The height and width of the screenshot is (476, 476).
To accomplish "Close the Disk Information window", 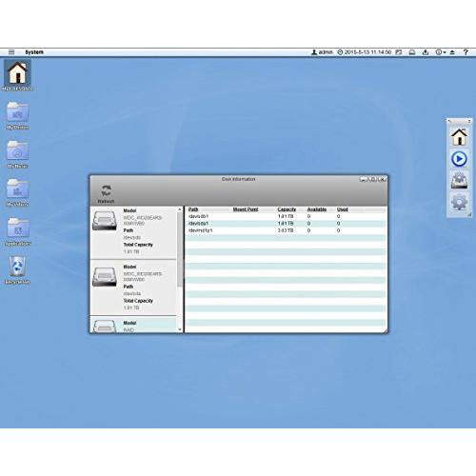I will (x=383, y=179).
